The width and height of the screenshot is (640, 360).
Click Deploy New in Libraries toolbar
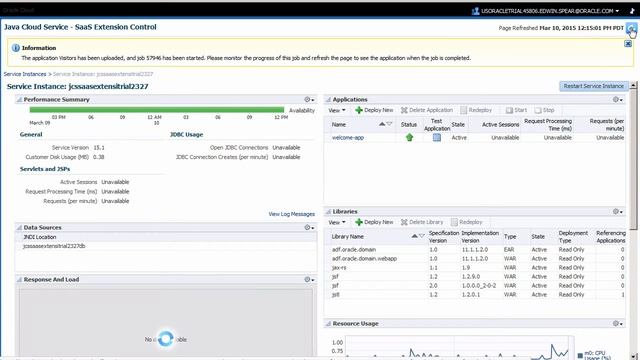click(374, 222)
